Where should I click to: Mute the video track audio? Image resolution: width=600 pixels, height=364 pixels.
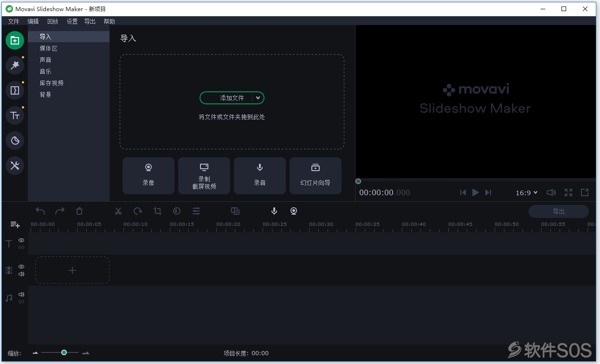[21, 274]
